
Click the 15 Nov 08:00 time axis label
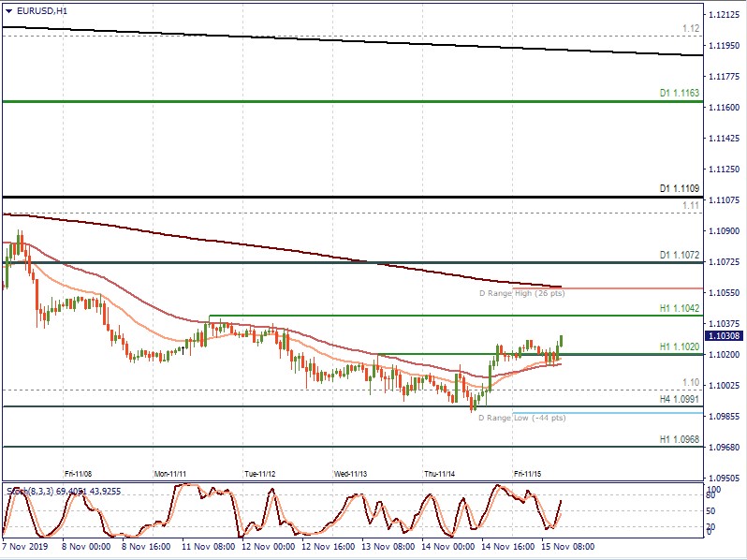(x=568, y=546)
